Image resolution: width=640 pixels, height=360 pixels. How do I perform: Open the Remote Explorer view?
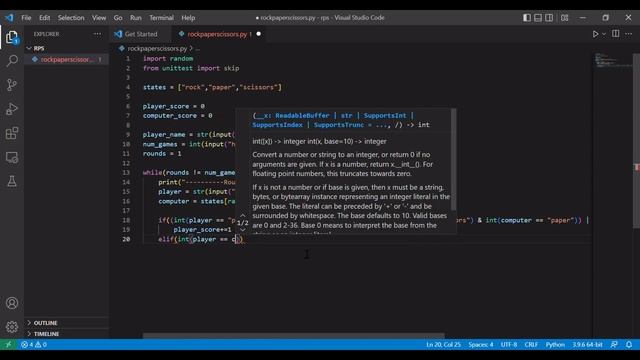coord(12,157)
